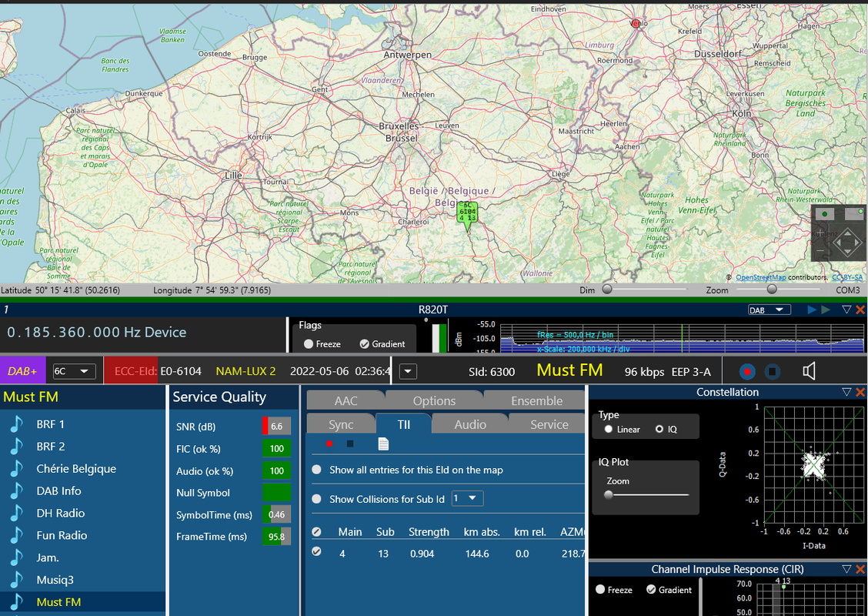Collapse the R820T device panel with the triangle
Screen dimensions: 868x616
coord(846,310)
